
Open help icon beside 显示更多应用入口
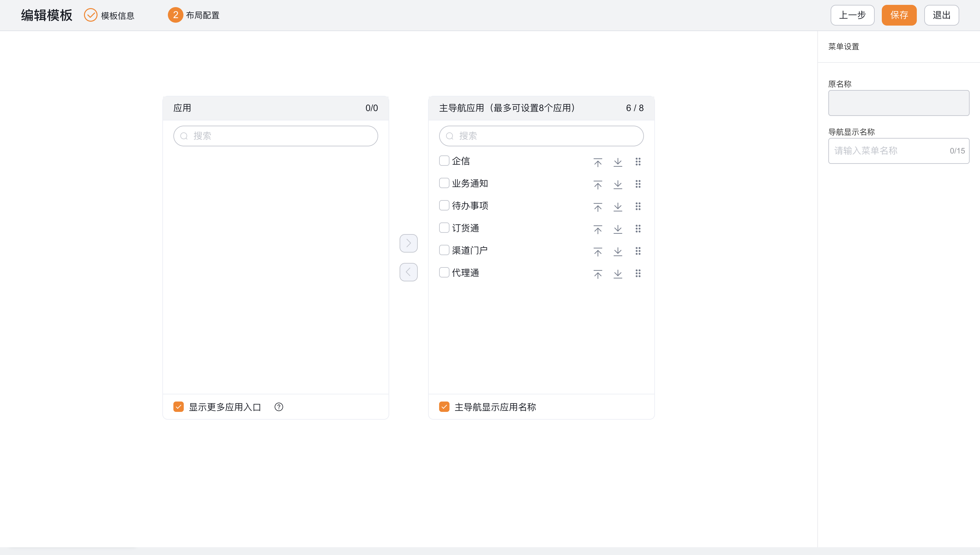[x=279, y=407]
